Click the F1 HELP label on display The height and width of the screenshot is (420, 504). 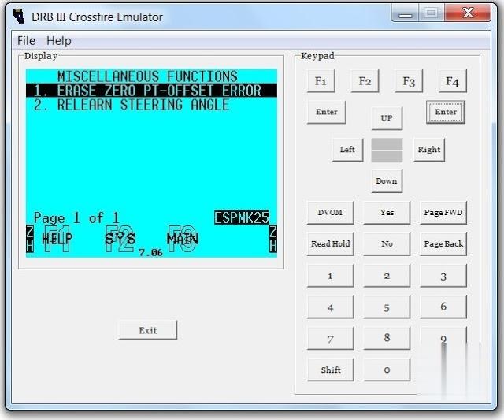click(57, 239)
